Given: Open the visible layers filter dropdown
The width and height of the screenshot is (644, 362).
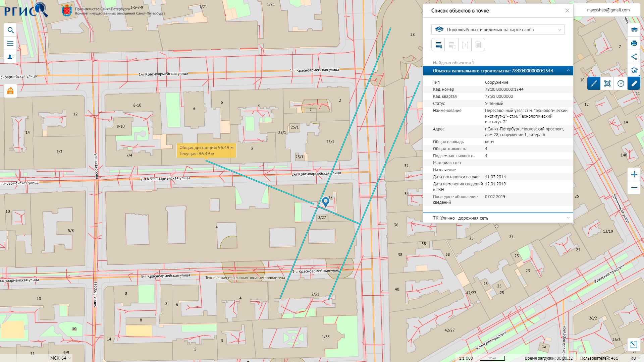Looking at the screenshot, I should [498, 29].
